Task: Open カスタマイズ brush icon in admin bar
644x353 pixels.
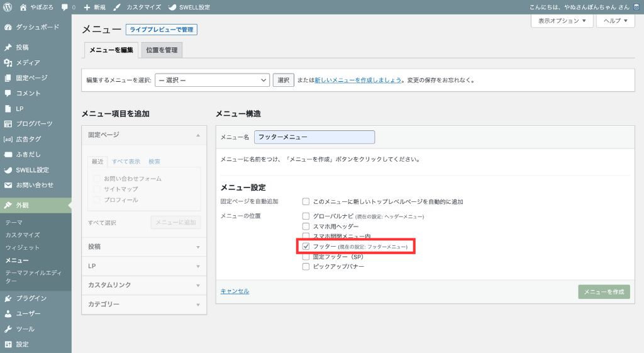Action: click(x=116, y=7)
